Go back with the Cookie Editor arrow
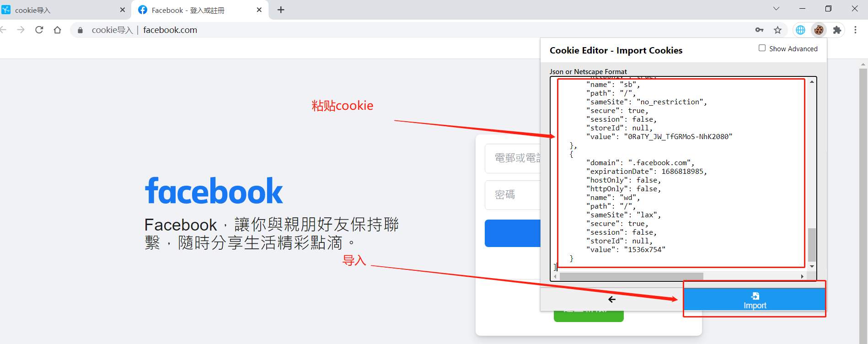 [x=612, y=299]
